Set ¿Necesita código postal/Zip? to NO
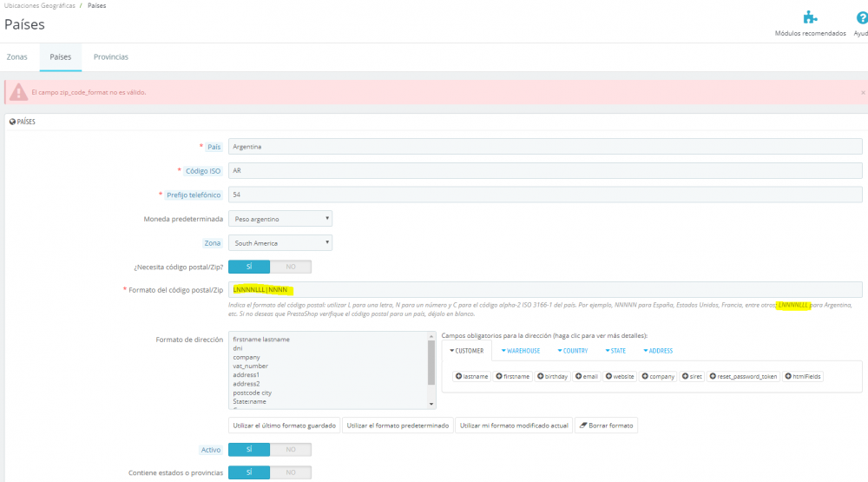This screenshot has width=868, height=482. click(291, 267)
